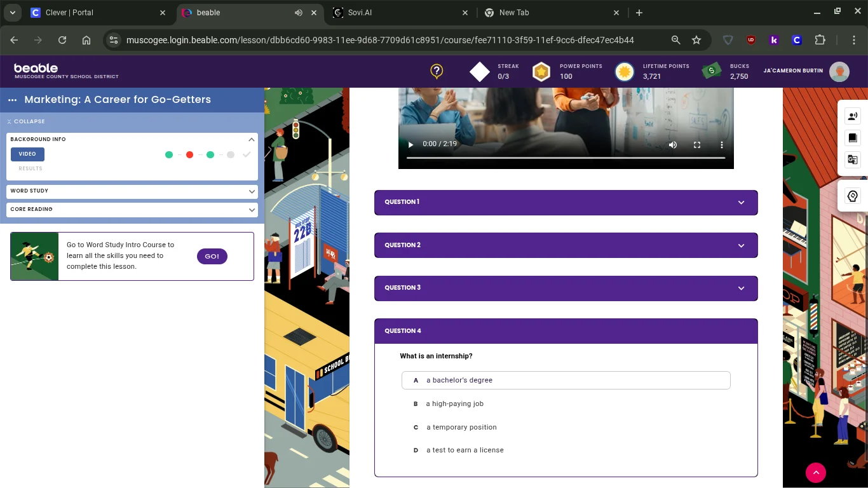Click the pink scroll-to-top button

pos(815,472)
